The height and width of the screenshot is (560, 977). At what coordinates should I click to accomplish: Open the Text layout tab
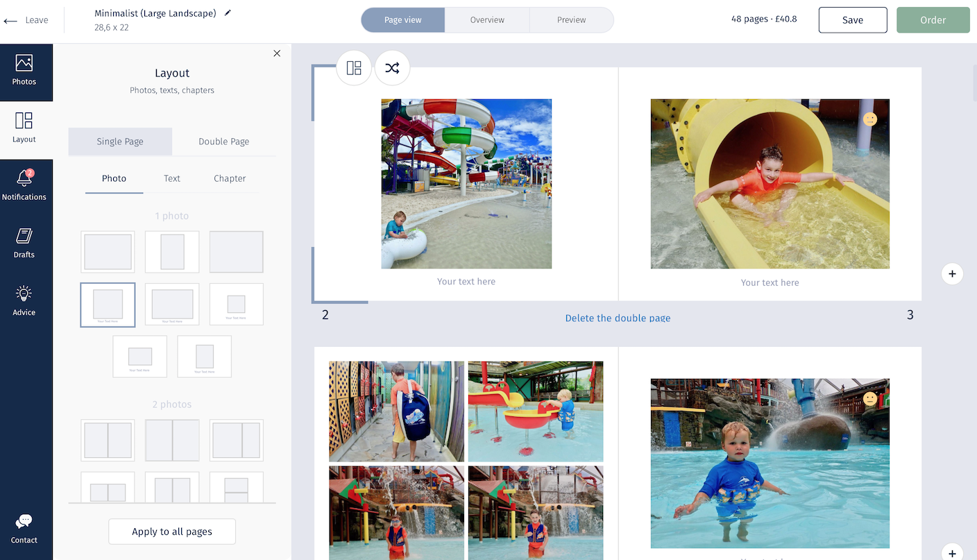[x=172, y=178]
